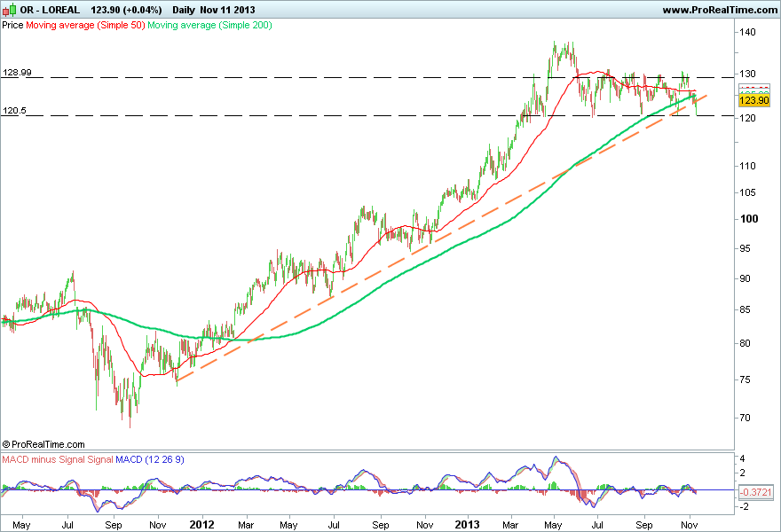781x532 pixels.
Task: Click the bold 100 price axis value
Action: [x=749, y=219]
